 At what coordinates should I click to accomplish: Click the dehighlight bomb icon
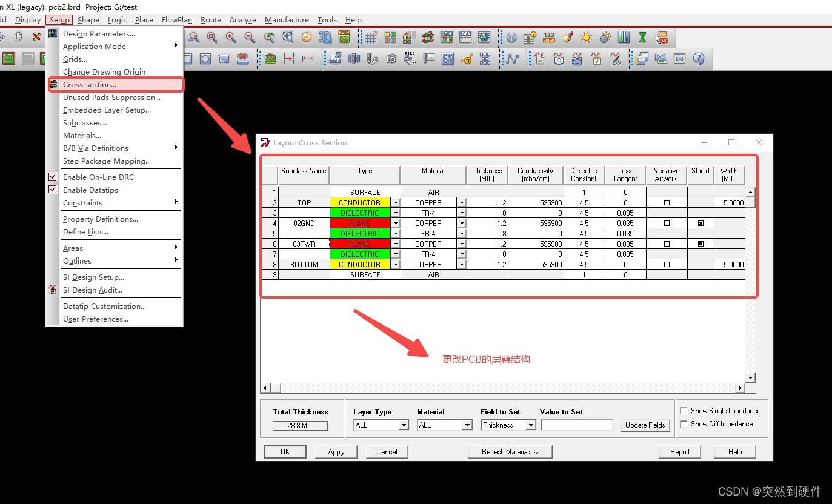click(x=605, y=38)
